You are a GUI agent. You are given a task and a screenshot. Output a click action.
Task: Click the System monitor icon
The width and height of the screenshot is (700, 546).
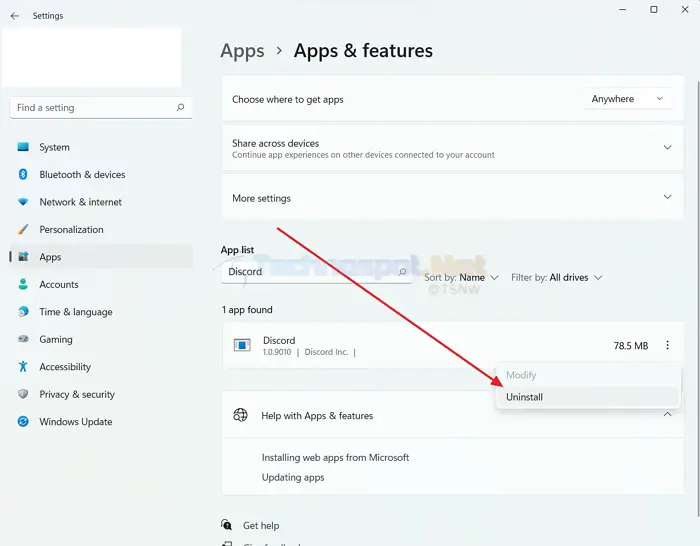point(23,147)
